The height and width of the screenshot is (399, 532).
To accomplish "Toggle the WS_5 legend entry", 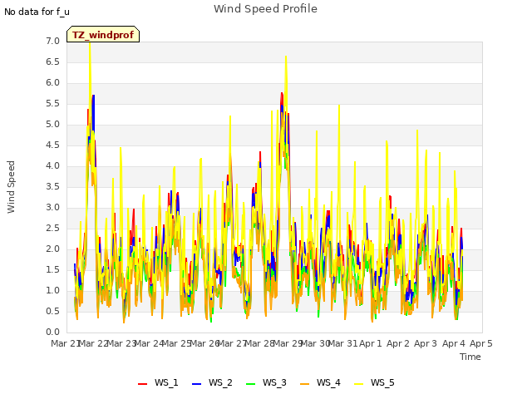I will coord(374,382).
